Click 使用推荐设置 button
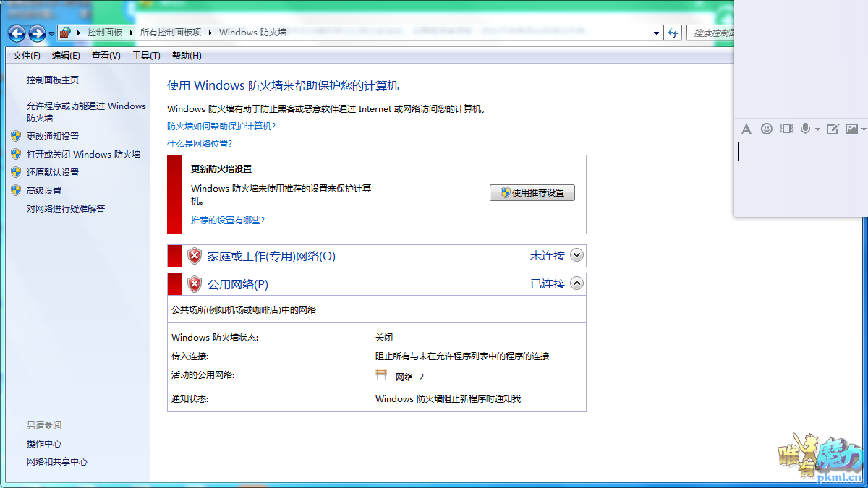This screenshot has height=488, width=868. click(x=532, y=193)
